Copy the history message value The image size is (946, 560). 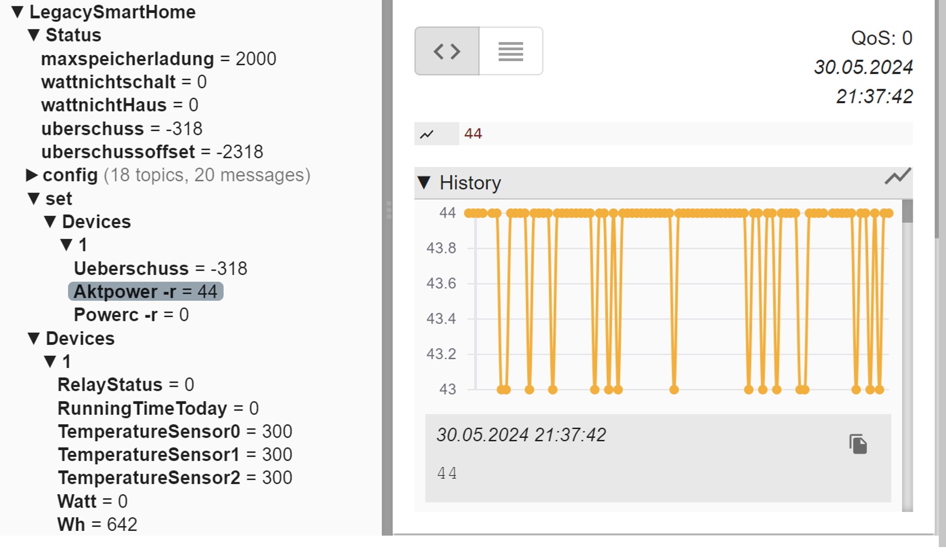tap(858, 444)
